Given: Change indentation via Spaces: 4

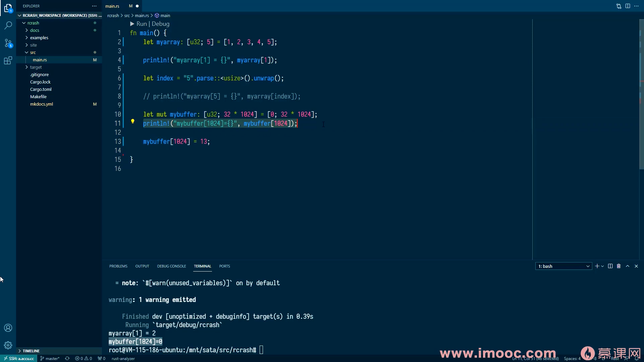Looking at the screenshot, I should tap(572, 358).
